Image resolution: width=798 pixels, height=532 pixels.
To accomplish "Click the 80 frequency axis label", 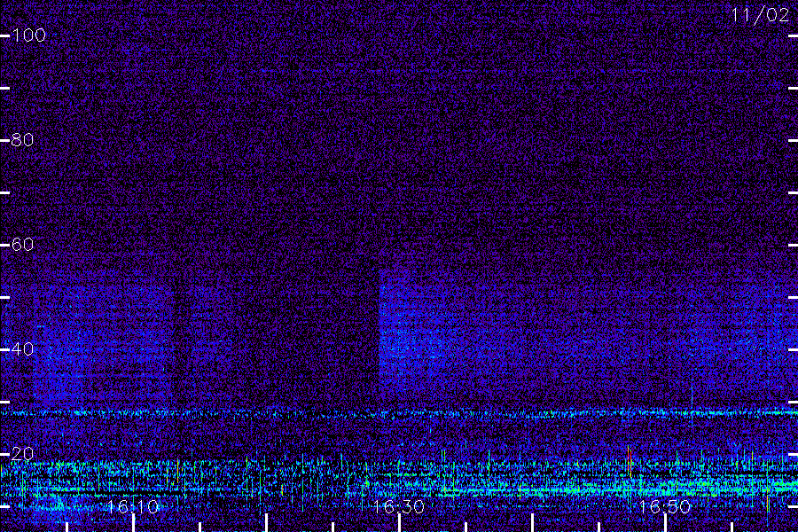I will (x=22, y=140).
